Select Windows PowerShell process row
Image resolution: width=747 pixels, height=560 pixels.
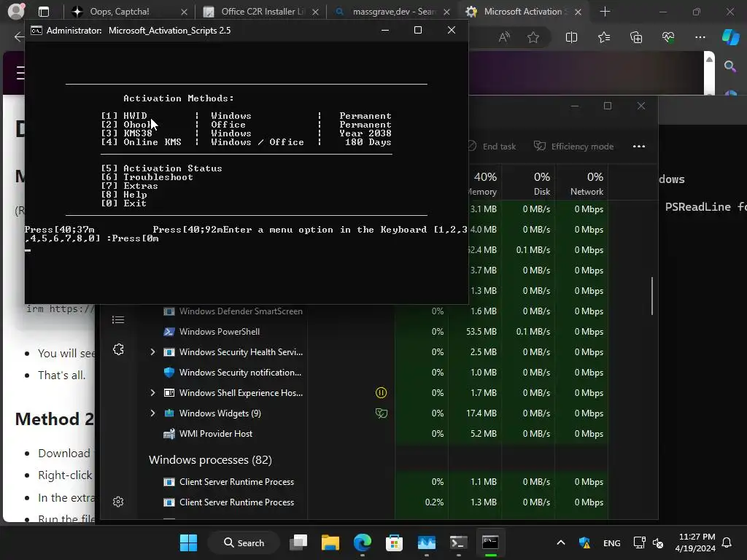[374, 332]
